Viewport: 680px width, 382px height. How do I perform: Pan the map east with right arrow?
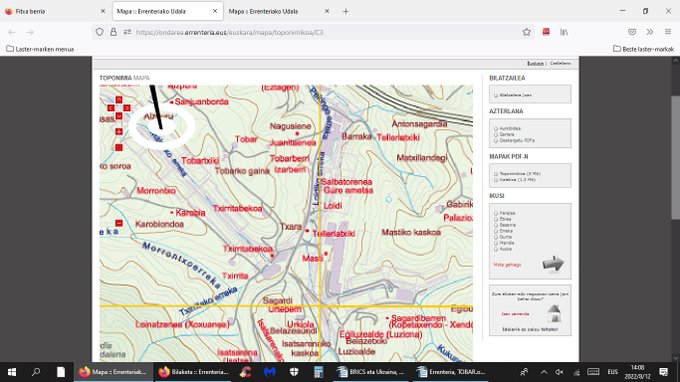coord(127,108)
